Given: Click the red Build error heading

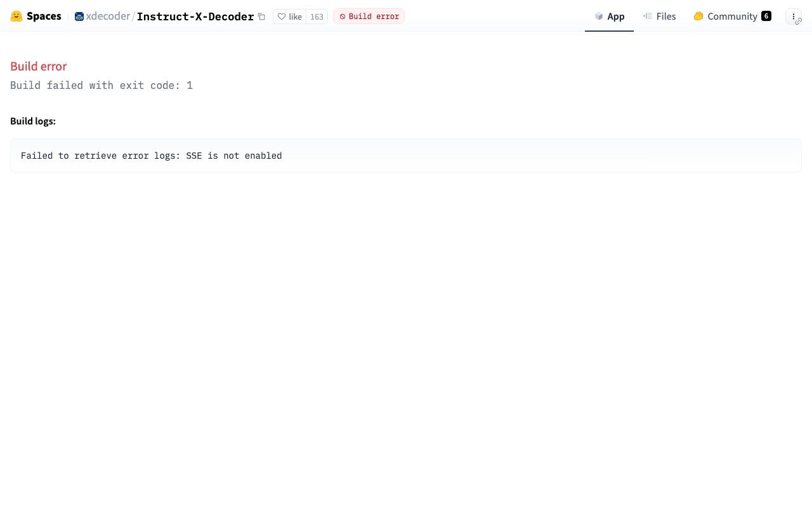Looking at the screenshot, I should (39, 67).
